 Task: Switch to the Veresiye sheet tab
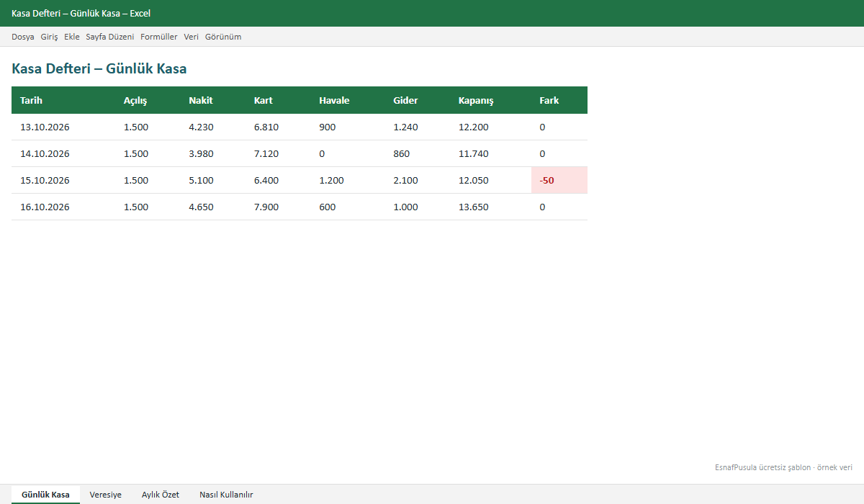point(106,495)
